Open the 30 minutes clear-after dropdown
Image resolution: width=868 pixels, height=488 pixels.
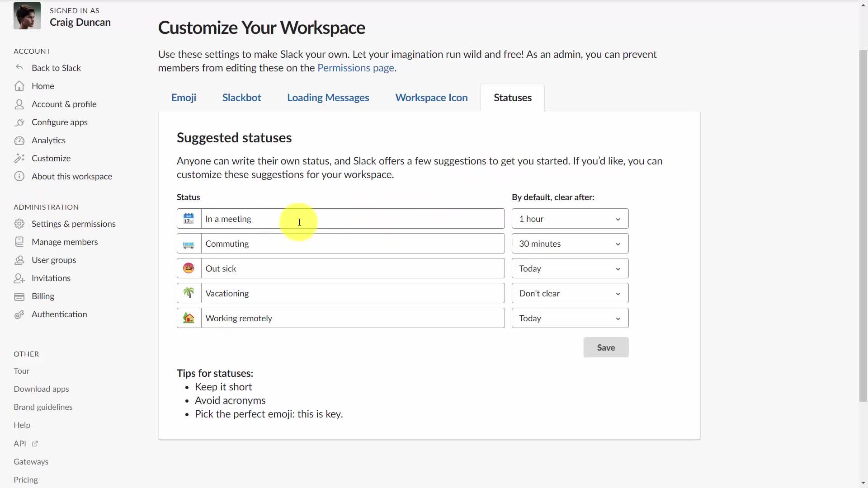click(570, 244)
